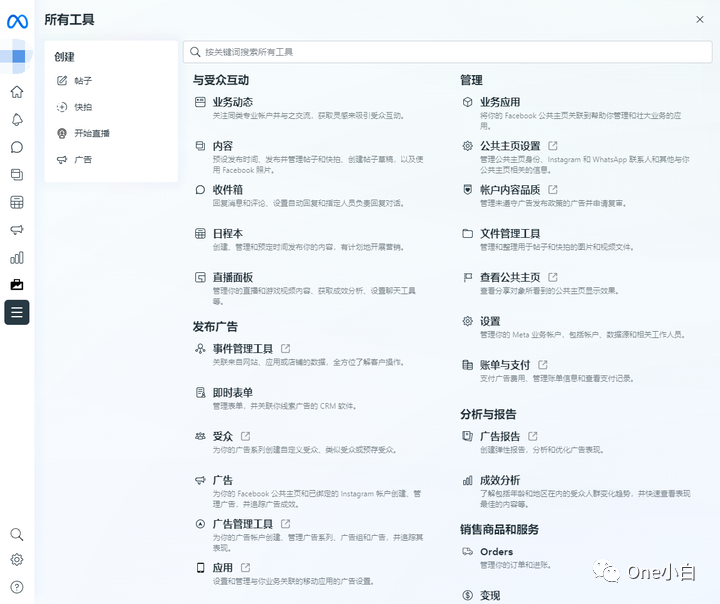Click the 业务动态 newspaper icon
The width and height of the screenshot is (720, 604).
pos(200,102)
